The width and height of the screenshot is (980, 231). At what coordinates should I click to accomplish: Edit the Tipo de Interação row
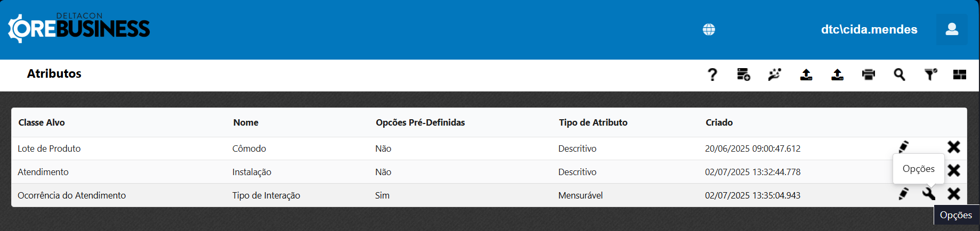904,194
